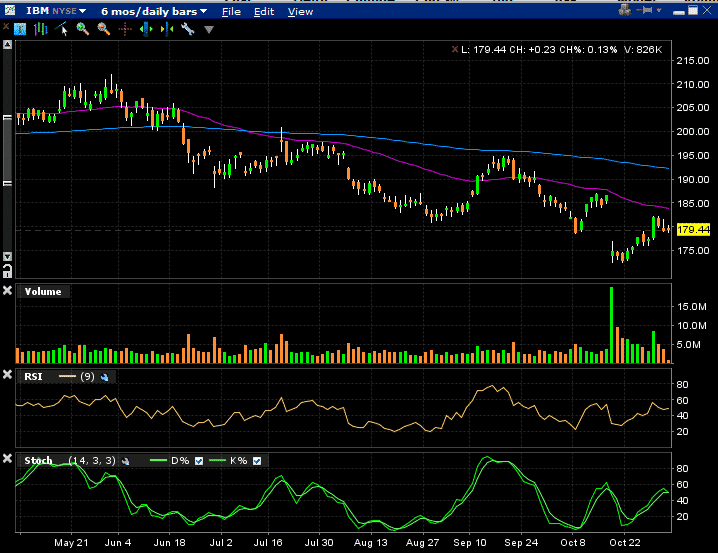Click the V: 826K volume readout
Viewport: 718px width, 553px height.
(x=643, y=49)
